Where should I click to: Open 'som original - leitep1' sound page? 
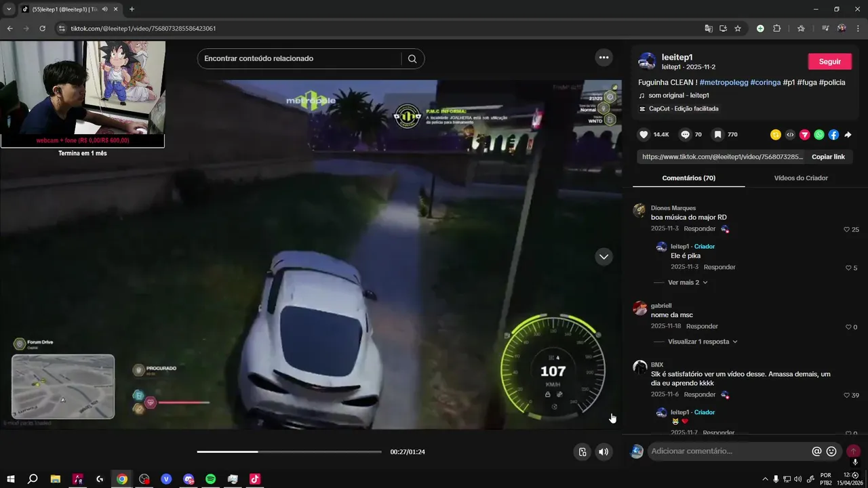point(678,96)
